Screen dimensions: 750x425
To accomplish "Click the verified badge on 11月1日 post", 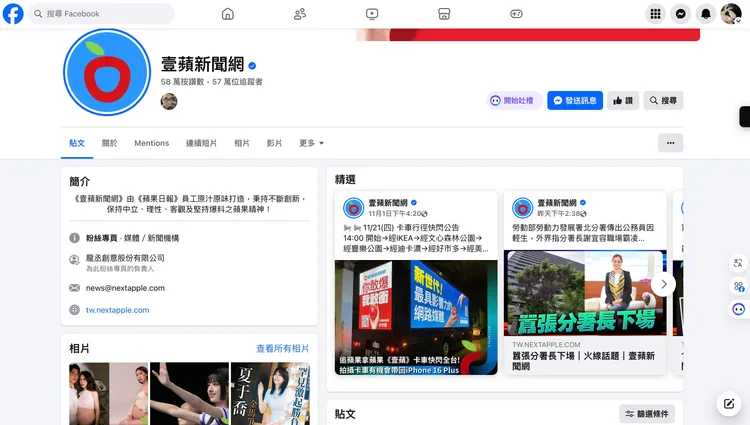I will click(414, 203).
